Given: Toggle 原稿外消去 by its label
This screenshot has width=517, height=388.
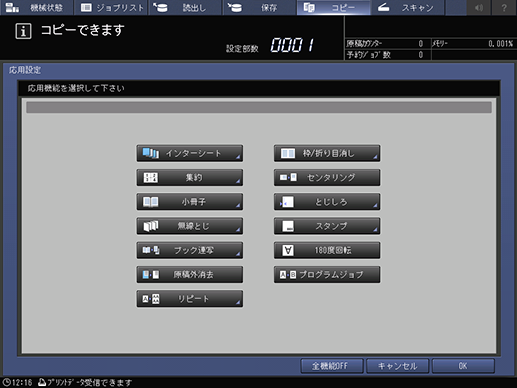Looking at the screenshot, I should click(193, 274).
